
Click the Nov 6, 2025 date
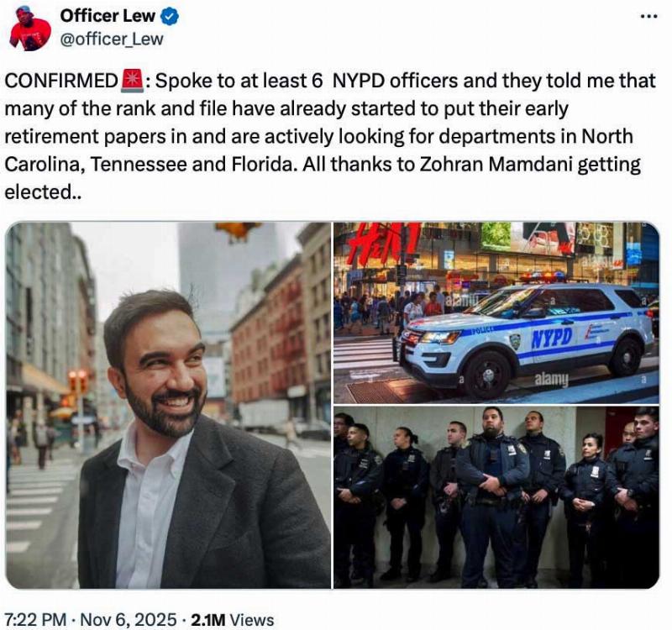tap(129, 620)
